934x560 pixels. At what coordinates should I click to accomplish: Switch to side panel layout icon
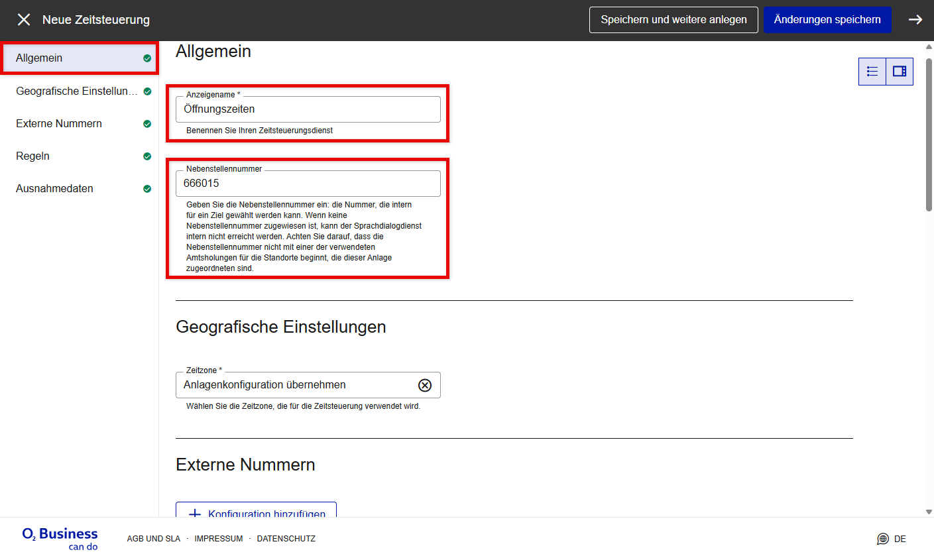pos(900,72)
